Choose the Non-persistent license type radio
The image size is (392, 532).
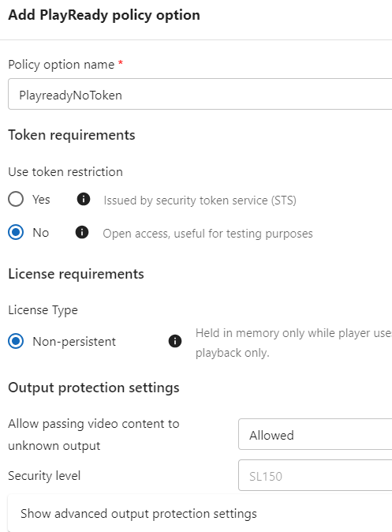(x=16, y=341)
